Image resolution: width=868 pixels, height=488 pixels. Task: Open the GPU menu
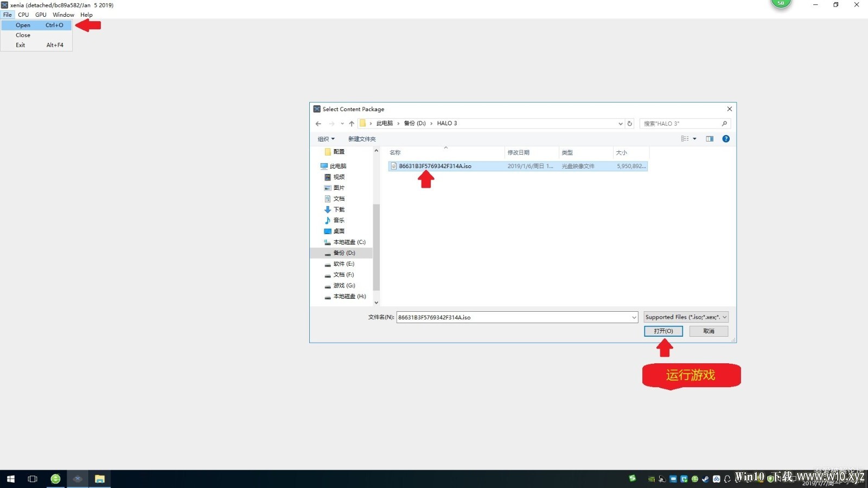coord(41,15)
